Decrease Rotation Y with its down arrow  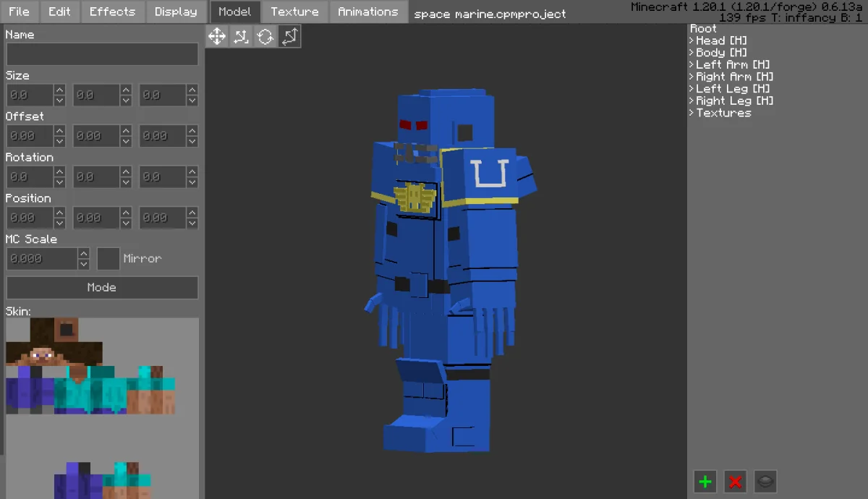coord(126,183)
